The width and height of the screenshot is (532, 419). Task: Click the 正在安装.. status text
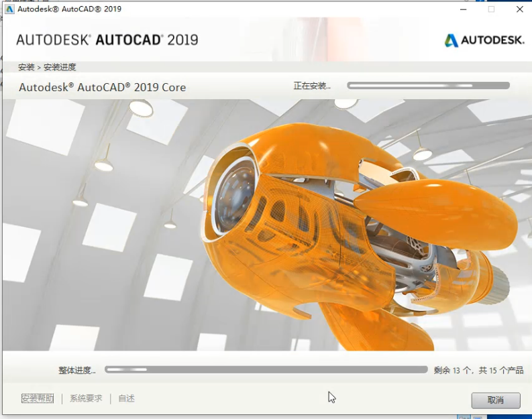312,86
